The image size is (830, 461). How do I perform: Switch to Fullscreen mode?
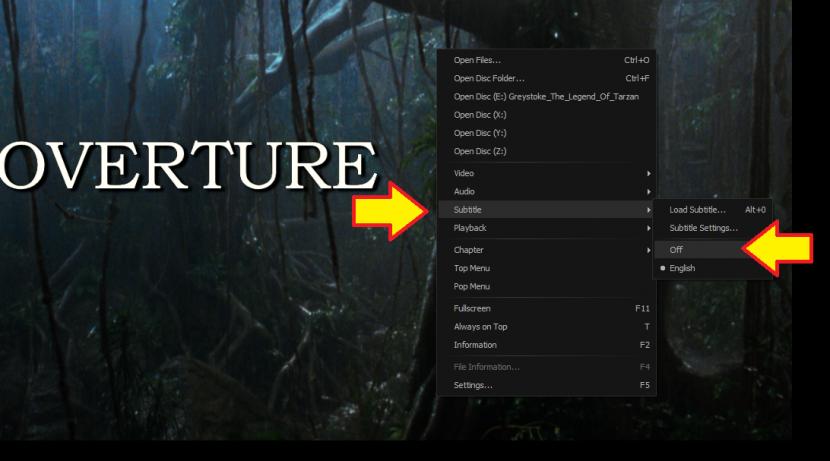point(472,308)
